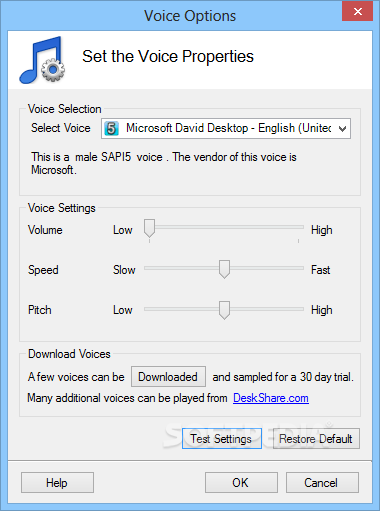Click the Select Voice dropdown arrow
The image size is (380, 511).
point(342,129)
